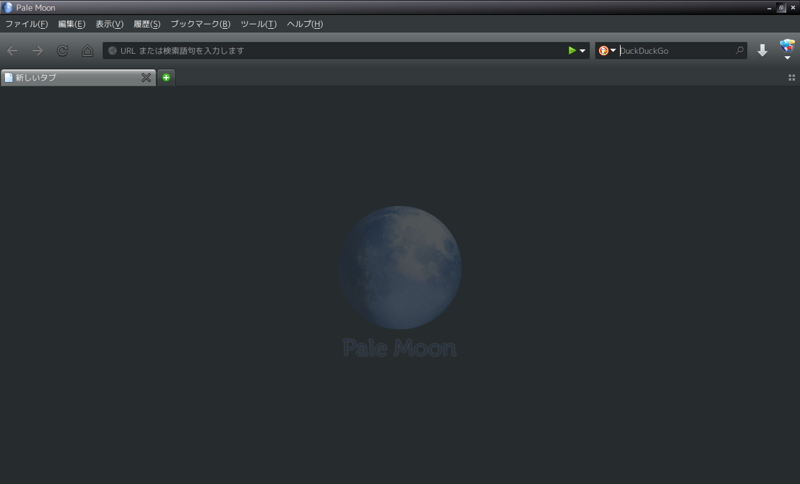Minimize the Pale Moon window
This screenshot has height=484, width=800.
[769, 8]
